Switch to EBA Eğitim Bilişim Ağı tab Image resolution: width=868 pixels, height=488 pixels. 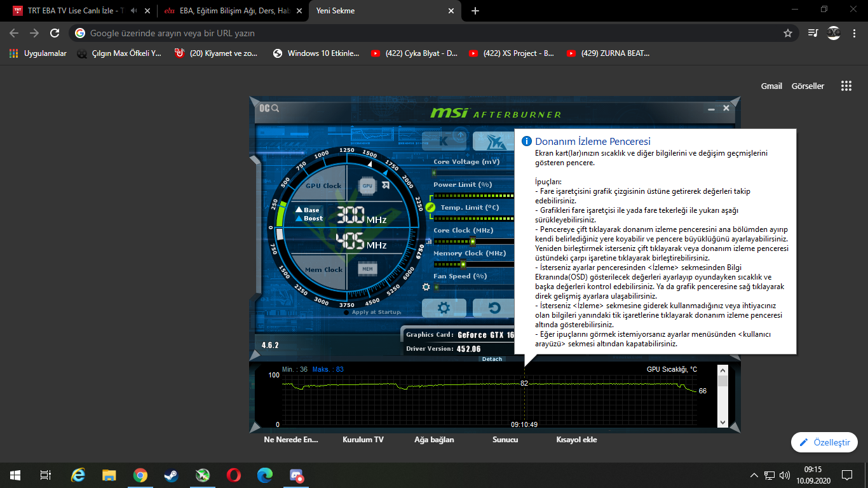232,11
